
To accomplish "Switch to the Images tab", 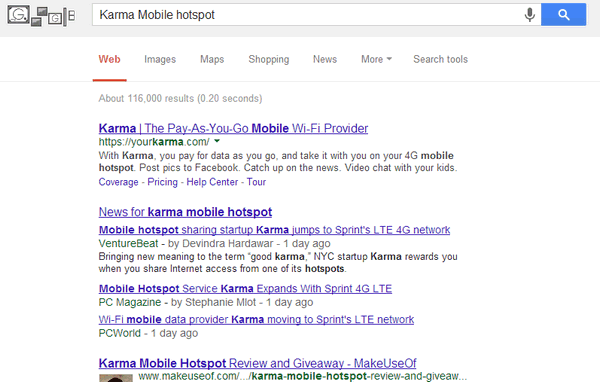I will coord(160,59).
